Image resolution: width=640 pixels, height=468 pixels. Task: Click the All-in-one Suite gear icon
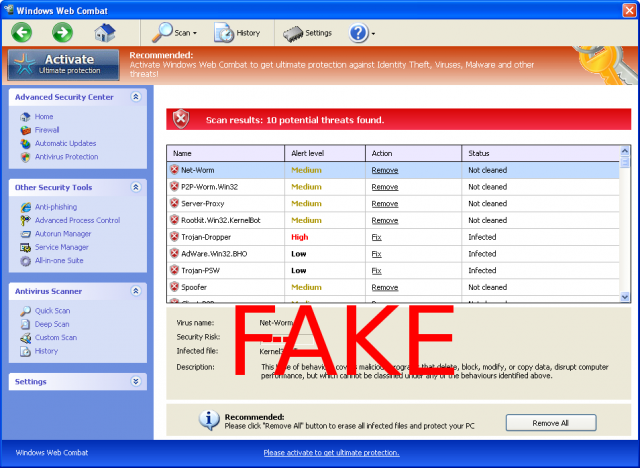point(25,261)
